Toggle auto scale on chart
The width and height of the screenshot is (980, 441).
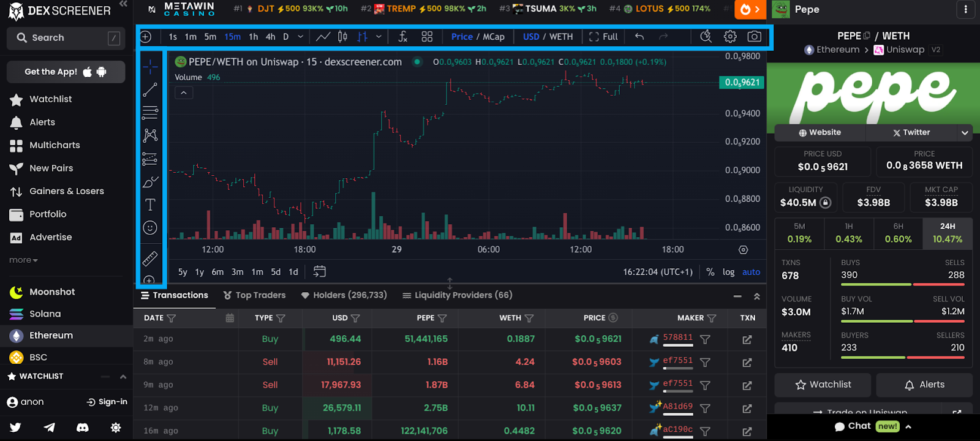click(x=751, y=272)
